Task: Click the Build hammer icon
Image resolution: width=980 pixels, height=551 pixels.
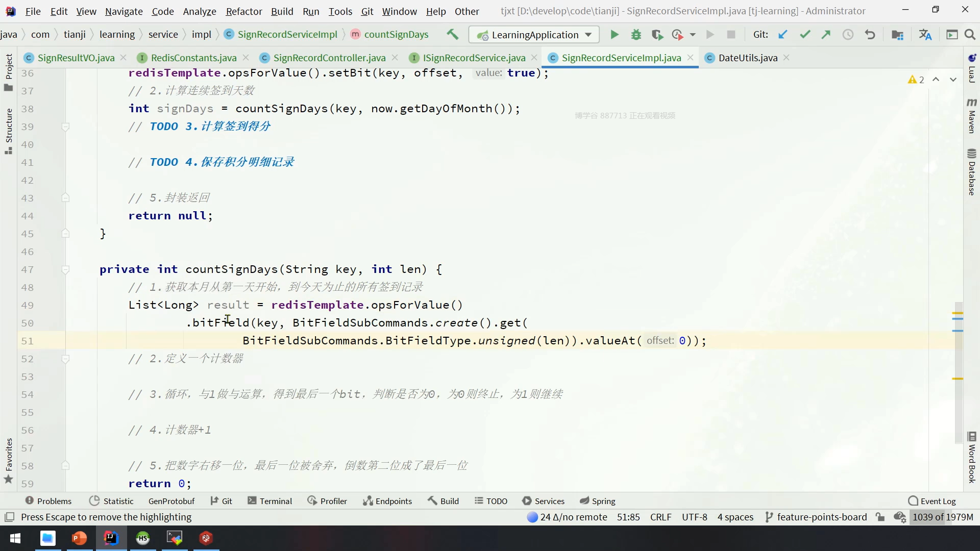Action: [452, 35]
